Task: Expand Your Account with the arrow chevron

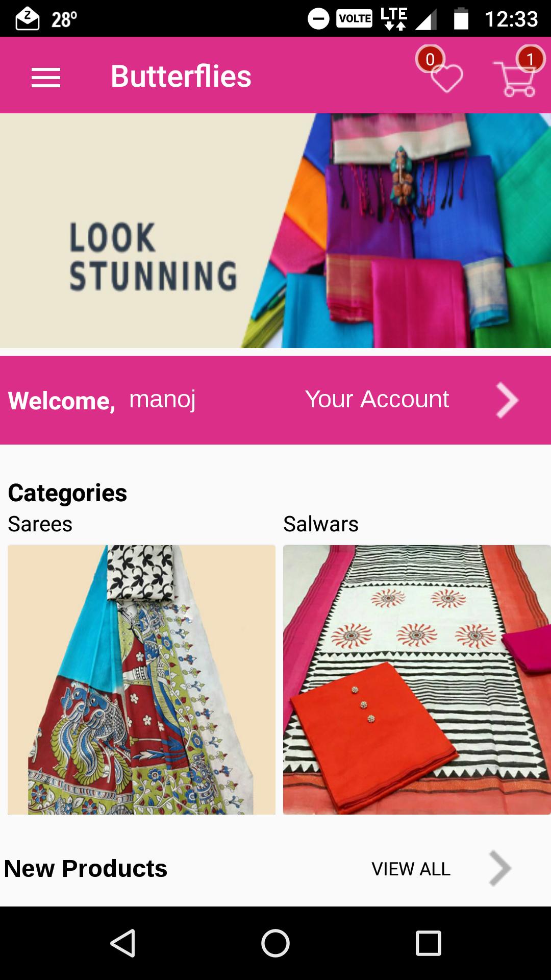Action: click(x=507, y=401)
